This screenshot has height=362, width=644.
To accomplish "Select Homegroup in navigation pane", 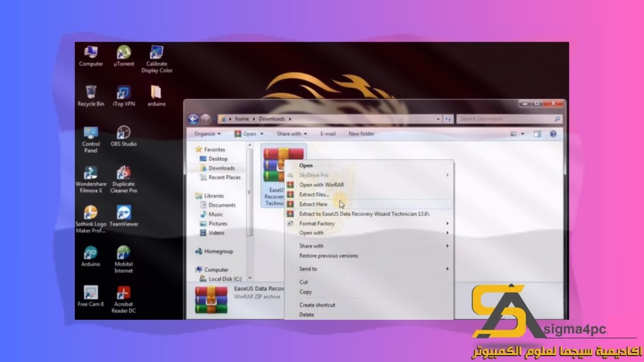I will point(218,251).
